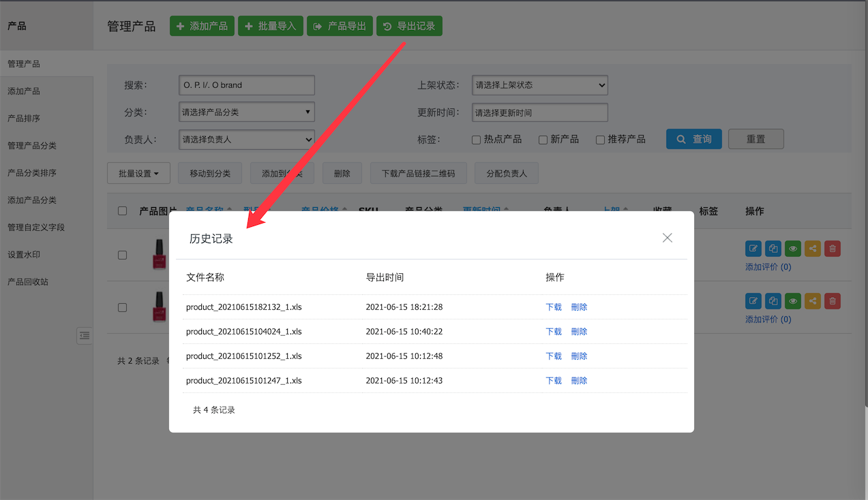Screen dimensions: 868x500
Task: Go to 产品回收站 in the sidebar
Action: point(28,282)
